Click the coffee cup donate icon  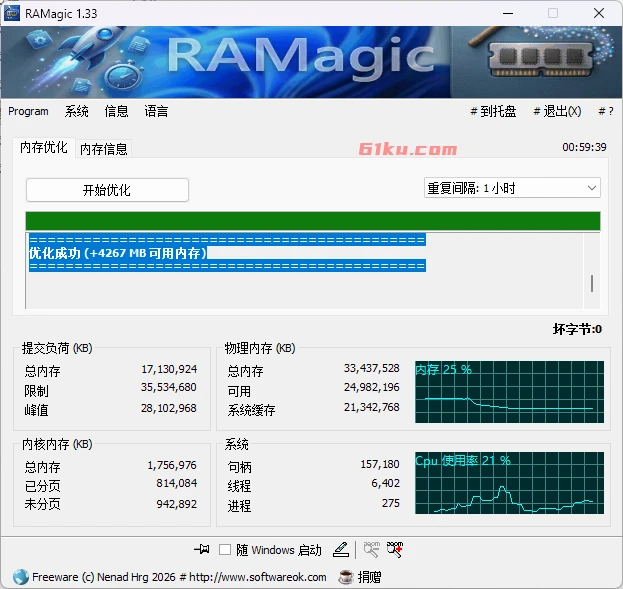pyautogui.click(x=346, y=577)
